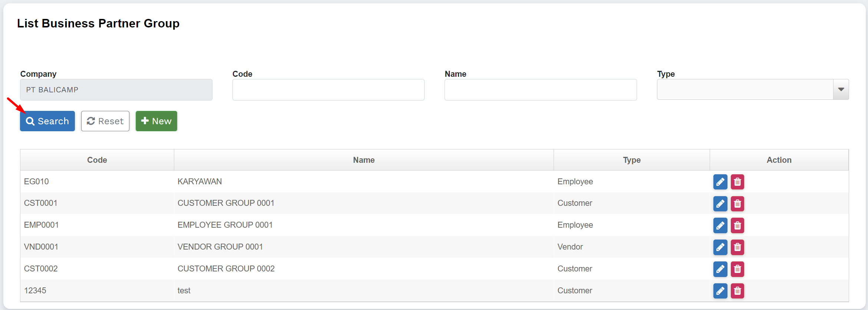Focus the Code filter input field
Image resolution: width=868 pixels, height=310 pixels.
(328, 90)
